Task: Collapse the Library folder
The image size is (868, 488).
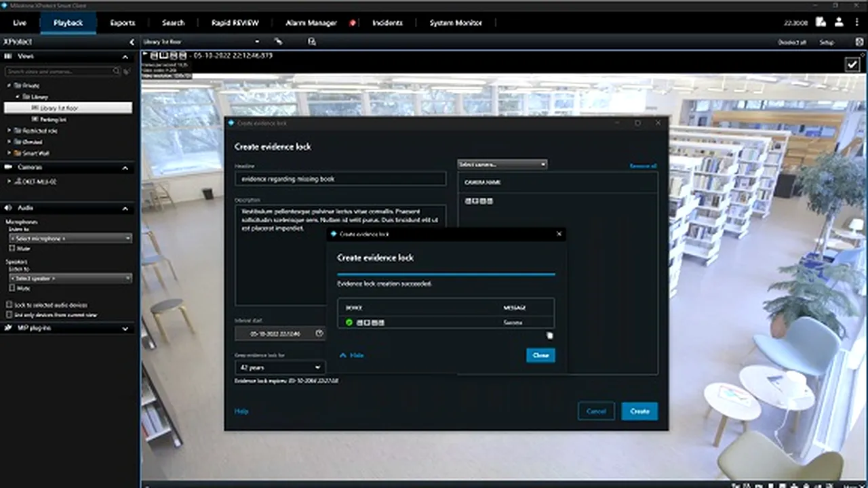Action: pyautogui.click(x=16, y=97)
